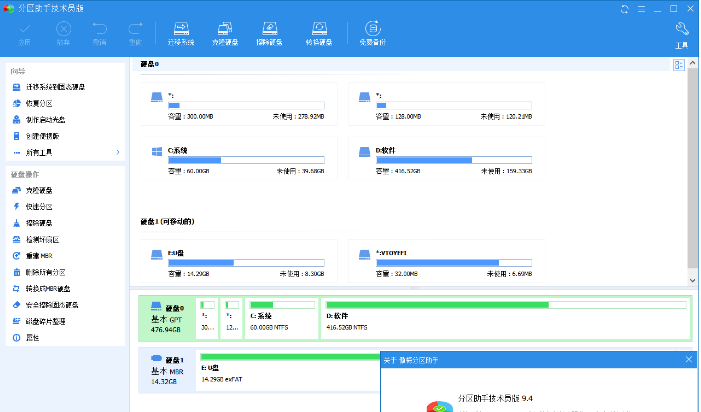
Task: Select the E:U盘 partition card
Action: (239, 261)
